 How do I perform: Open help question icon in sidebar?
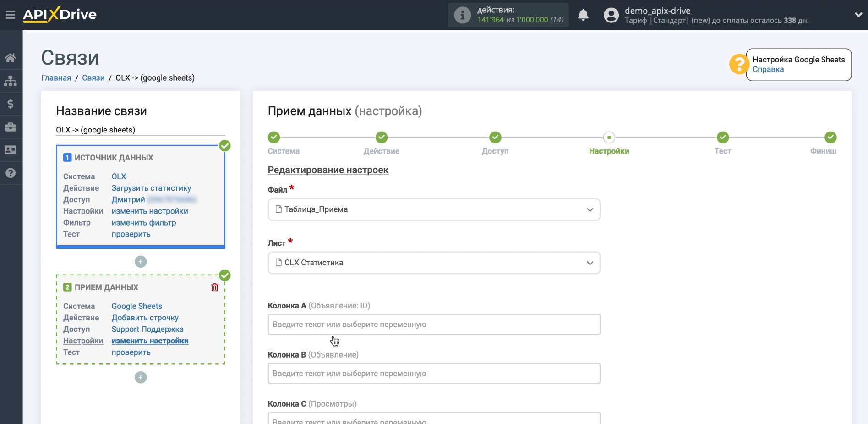tap(11, 173)
